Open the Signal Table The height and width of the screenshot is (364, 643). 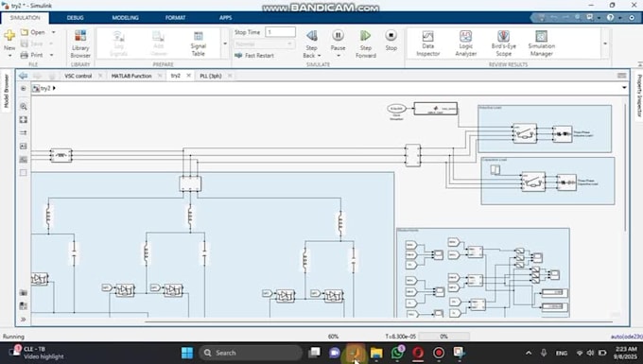[x=198, y=43]
